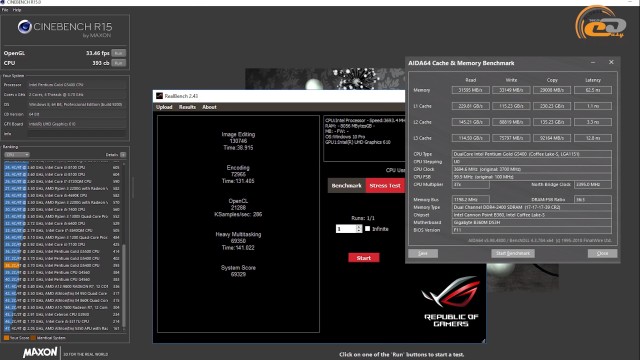
Task: Minimize the AIDA64 benchmark window
Action: [x=593, y=62]
